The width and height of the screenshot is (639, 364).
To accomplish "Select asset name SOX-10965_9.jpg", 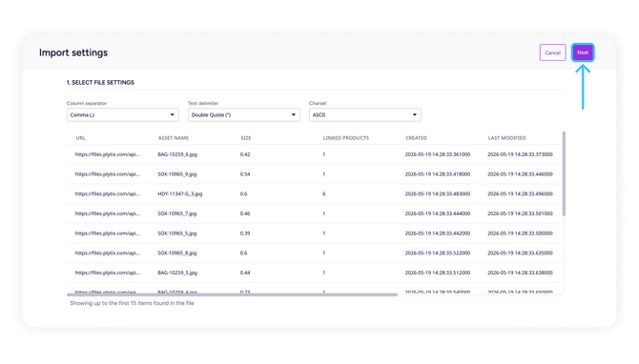I will [176, 173].
